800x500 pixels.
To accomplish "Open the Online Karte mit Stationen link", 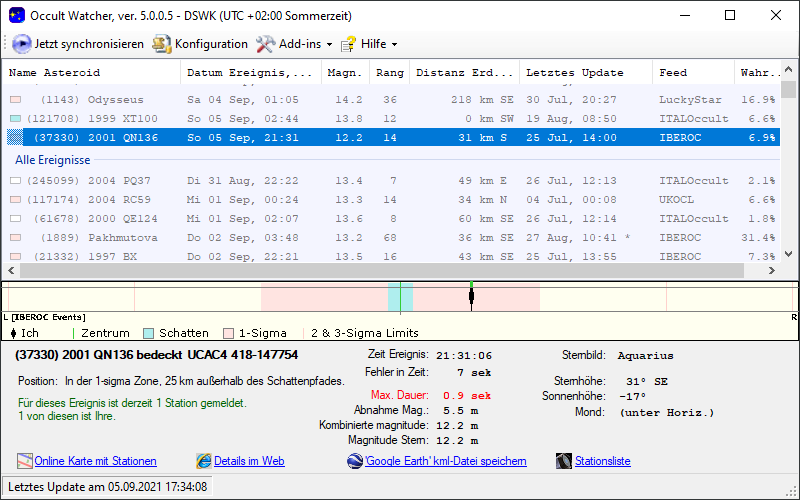I will (95, 461).
